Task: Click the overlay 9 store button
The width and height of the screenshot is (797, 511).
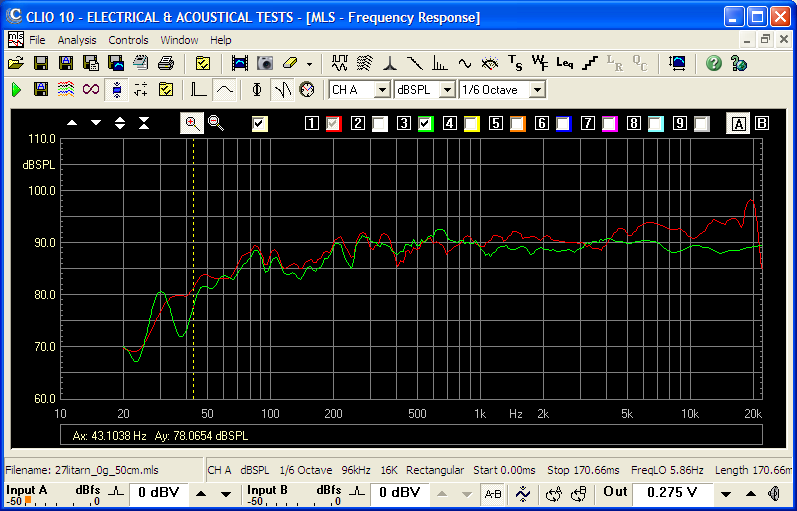Action: point(680,124)
